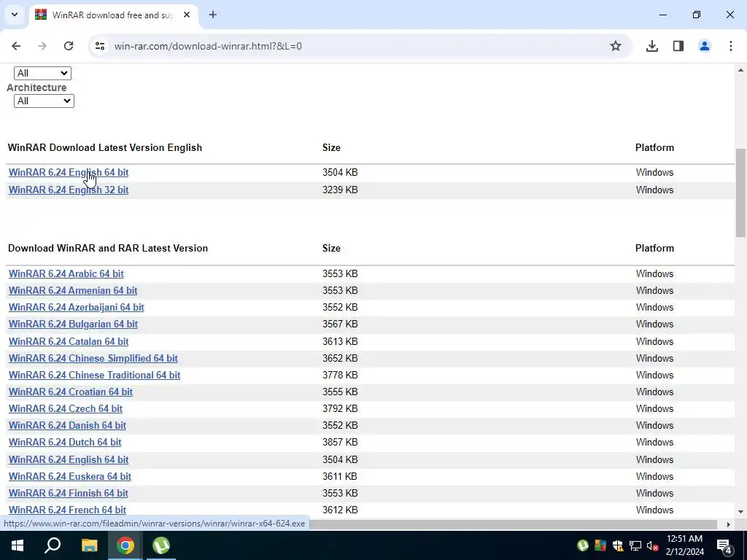Download WinRAR 6.24 Armenian 64 bit
The height and width of the screenshot is (560, 747).
[x=73, y=290]
